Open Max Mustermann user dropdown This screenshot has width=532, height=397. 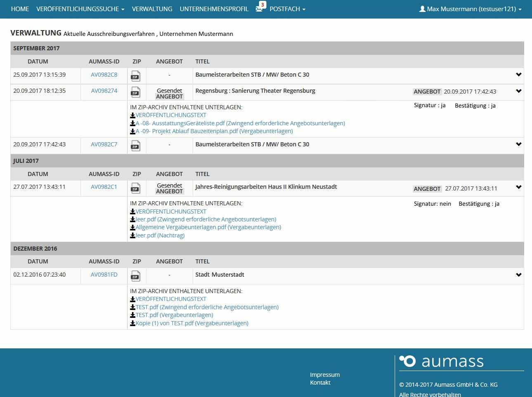pyautogui.click(x=471, y=9)
